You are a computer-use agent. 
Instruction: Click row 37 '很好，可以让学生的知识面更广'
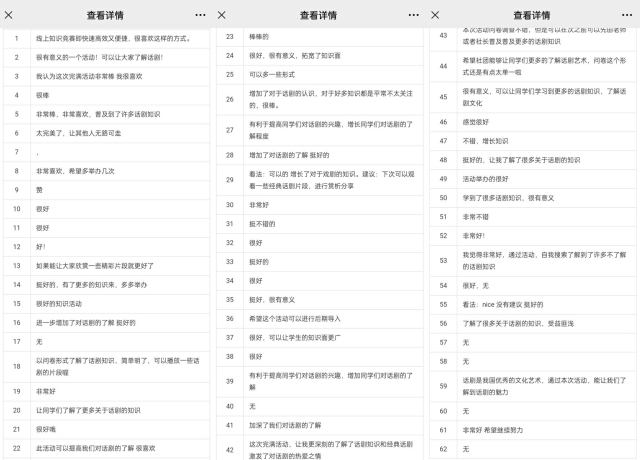point(295,338)
